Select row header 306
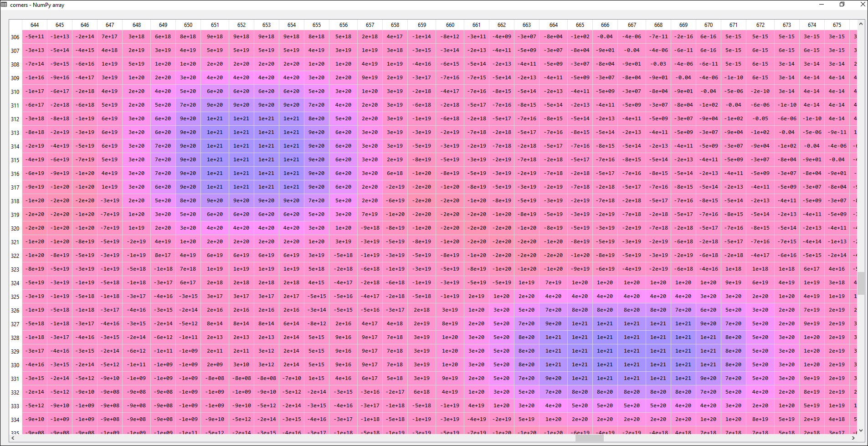This screenshot has width=868, height=446. 15,37
